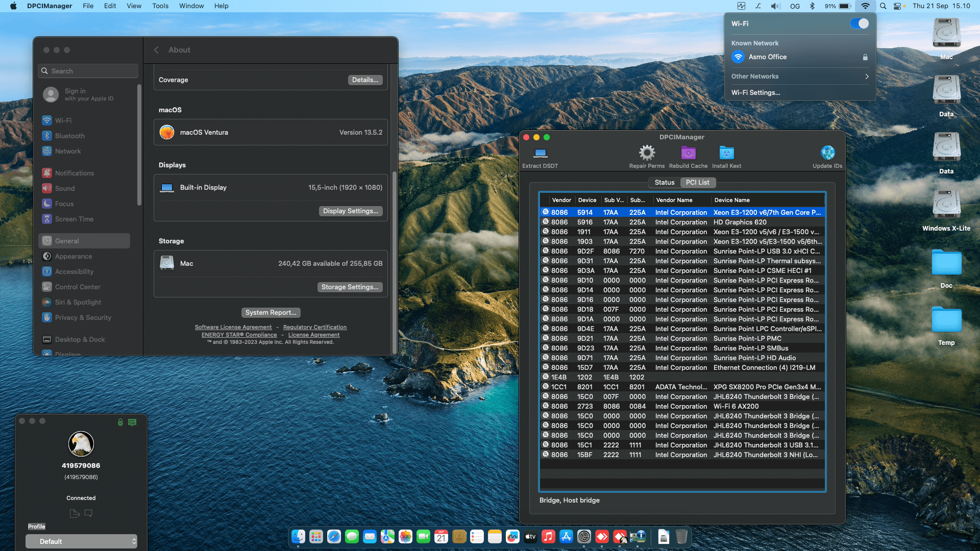980x551 pixels.
Task: Click the Bluetooth menu bar icon
Action: (x=812, y=6)
